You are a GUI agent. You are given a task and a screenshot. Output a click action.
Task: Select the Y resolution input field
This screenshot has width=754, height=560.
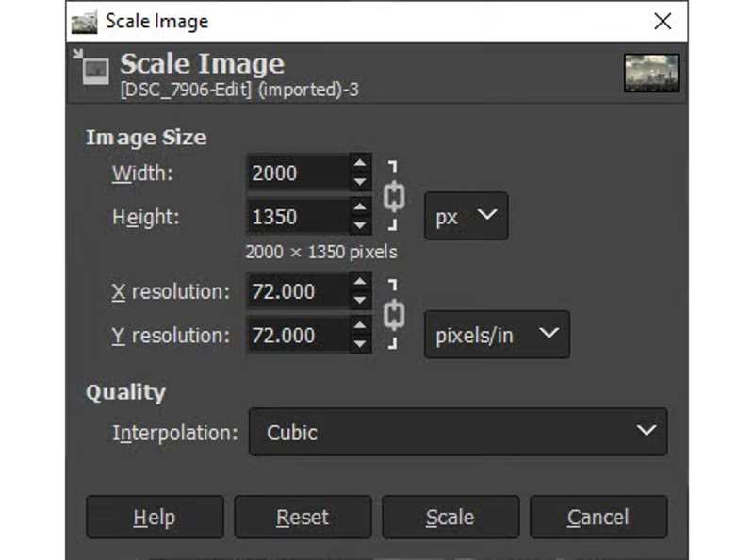click(297, 336)
